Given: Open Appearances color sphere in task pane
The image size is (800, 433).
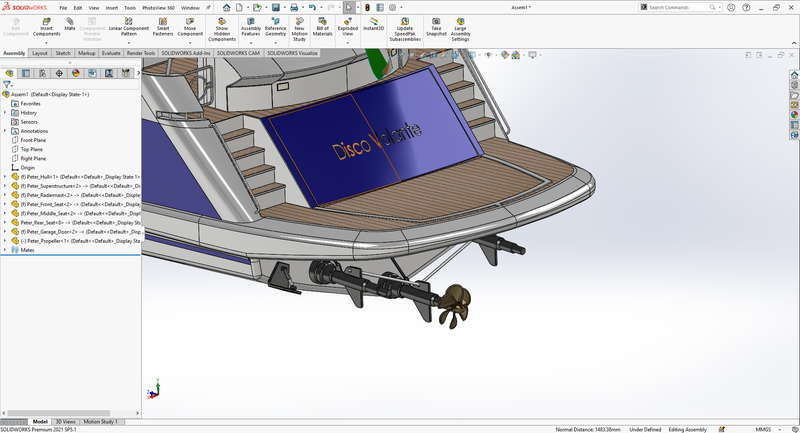Looking at the screenshot, I should pyautogui.click(x=794, y=115).
